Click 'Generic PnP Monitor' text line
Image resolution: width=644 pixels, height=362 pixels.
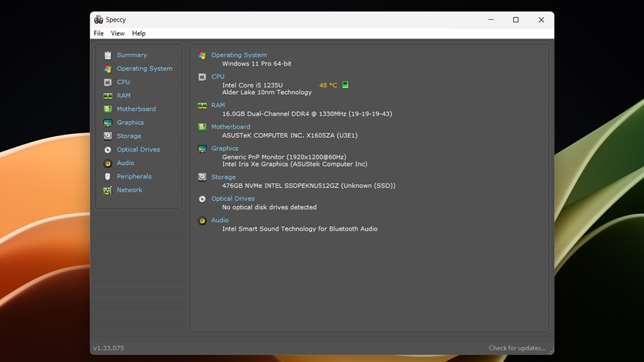click(284, 157)
